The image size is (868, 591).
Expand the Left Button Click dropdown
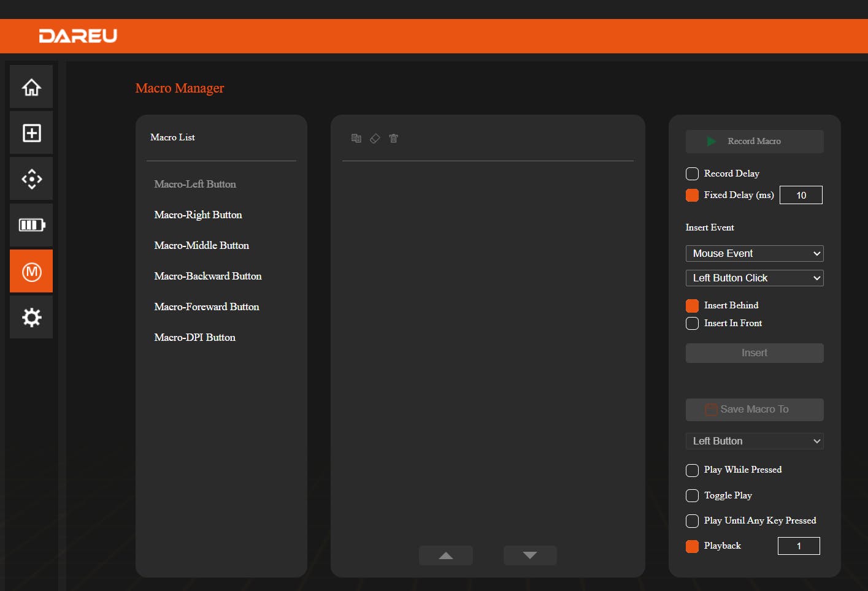(754, 278)
